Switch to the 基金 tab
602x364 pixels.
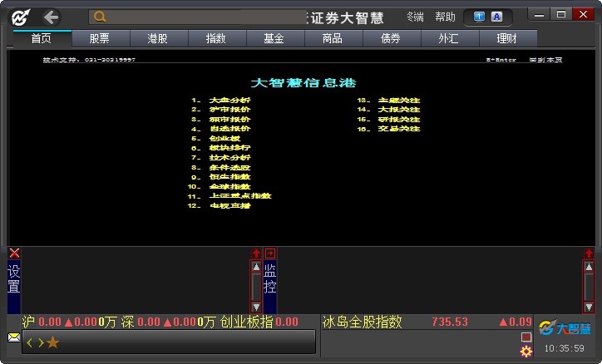click(274, 38)
